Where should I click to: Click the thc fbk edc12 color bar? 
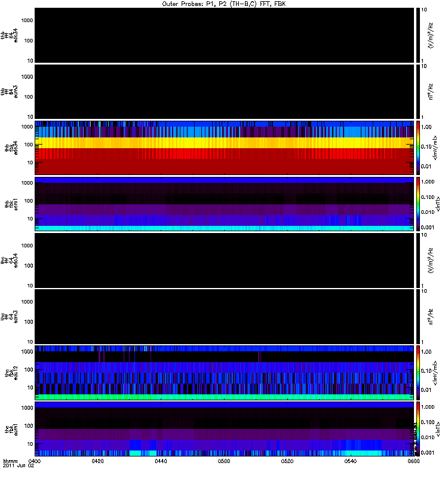(419, 372)
